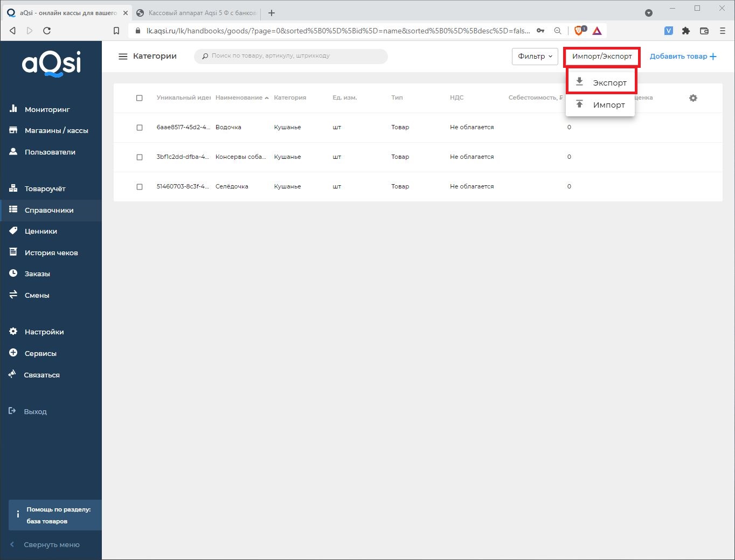Image resolution: width=735 pixels, height=560 pixels.
Task: Click the Brave Shields icon in address bar
Action: [579, 31]
